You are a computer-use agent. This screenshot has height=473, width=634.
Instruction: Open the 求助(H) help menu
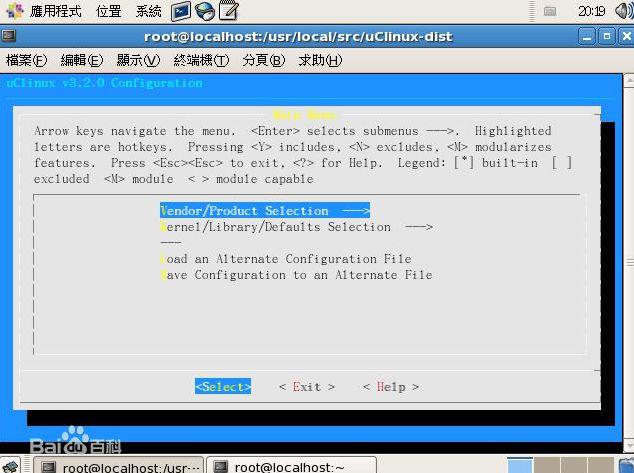pos(320,61)
